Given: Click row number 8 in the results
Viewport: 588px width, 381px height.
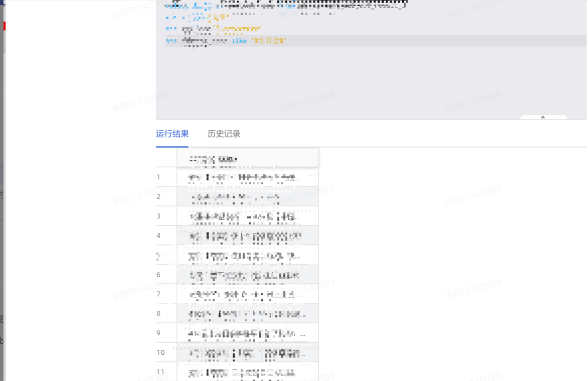Looking at the screenshot, I should coord(159,313).
